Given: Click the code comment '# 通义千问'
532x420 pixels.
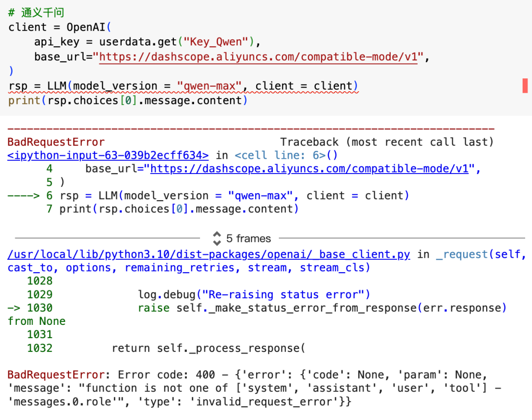Looking at the screenshot, I should [x=36, y=12].
